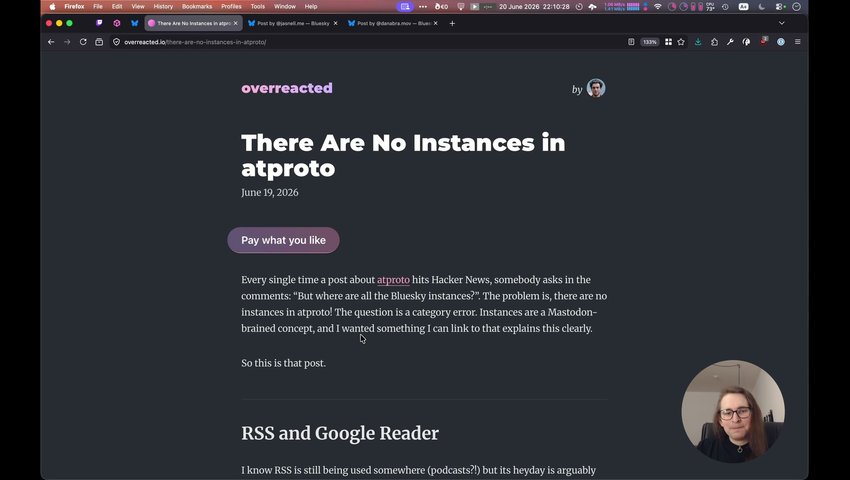
Task: Open the Edit menu
Action: [117, 7]
